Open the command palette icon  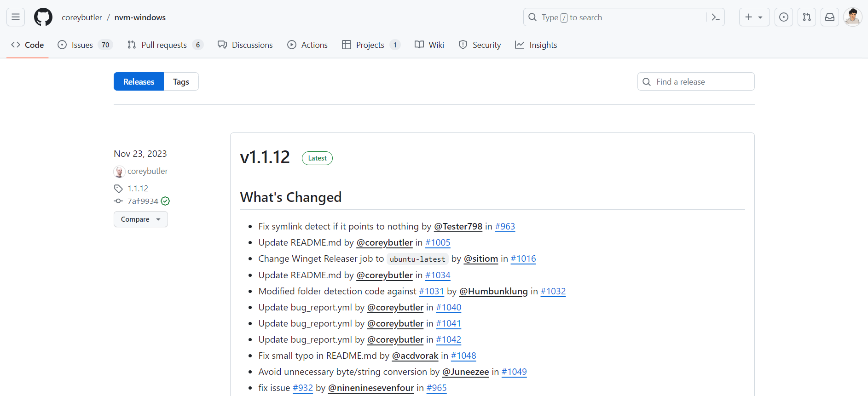click(716, 17)
